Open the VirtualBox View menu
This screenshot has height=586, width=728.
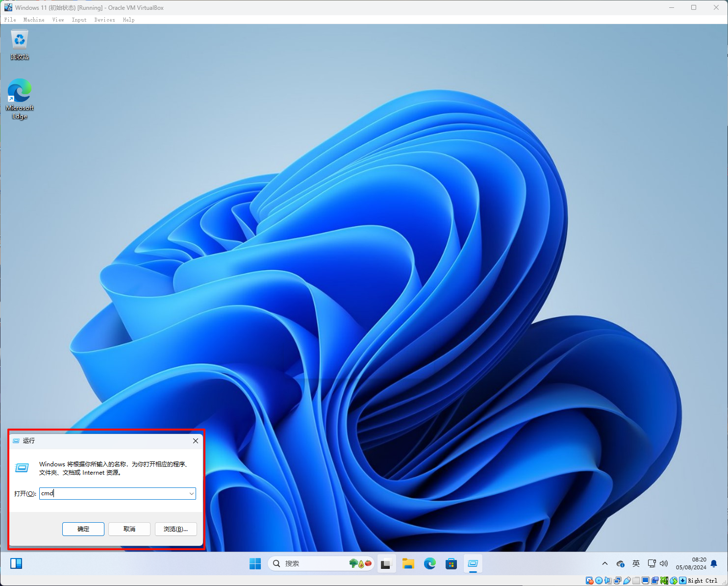[x=58, y=20]
